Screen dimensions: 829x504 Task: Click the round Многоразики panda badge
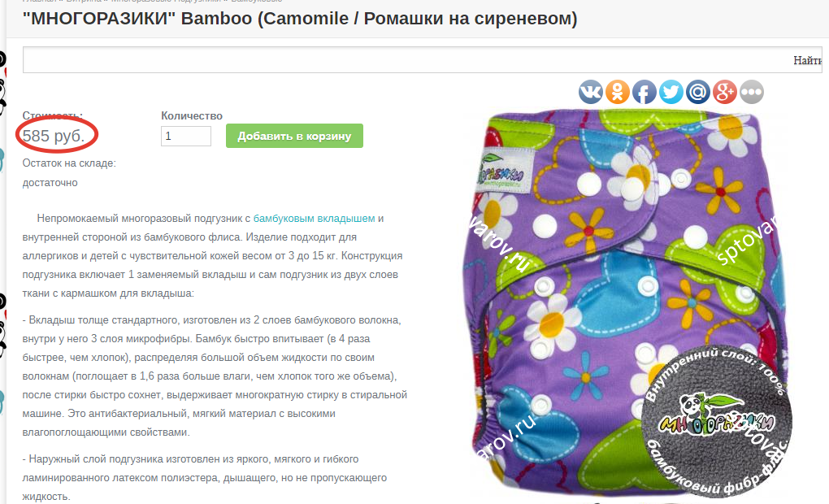point(717,422)
